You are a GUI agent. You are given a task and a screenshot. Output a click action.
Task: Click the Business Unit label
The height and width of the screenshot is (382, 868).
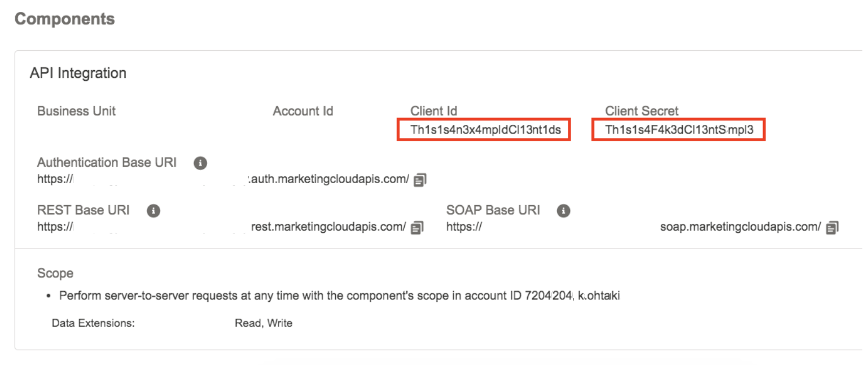point(76,111)
